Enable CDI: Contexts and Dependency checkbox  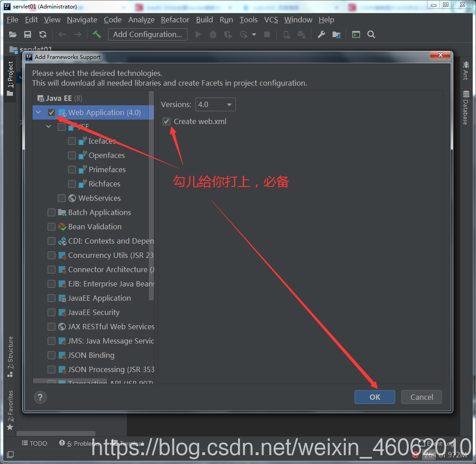(51, 241)
